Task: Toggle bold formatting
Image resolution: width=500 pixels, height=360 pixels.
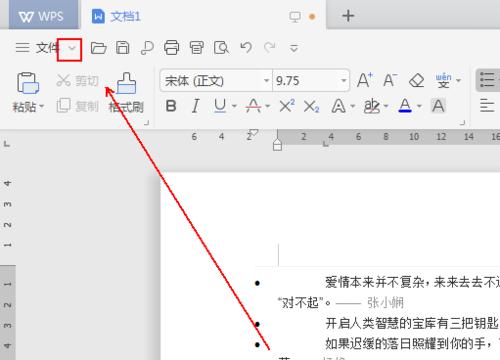Action: click(171, 106)
